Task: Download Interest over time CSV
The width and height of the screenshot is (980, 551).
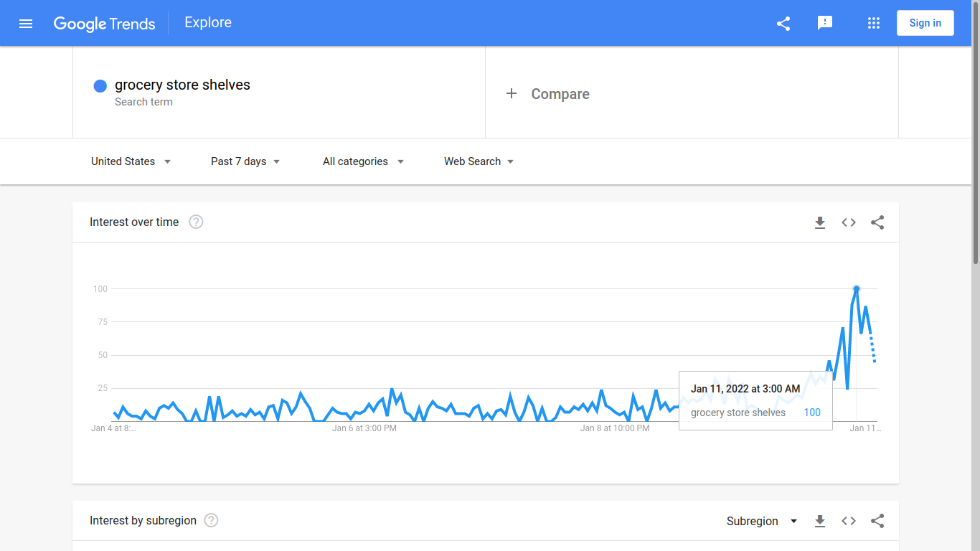Action: [x=820, y=222]
